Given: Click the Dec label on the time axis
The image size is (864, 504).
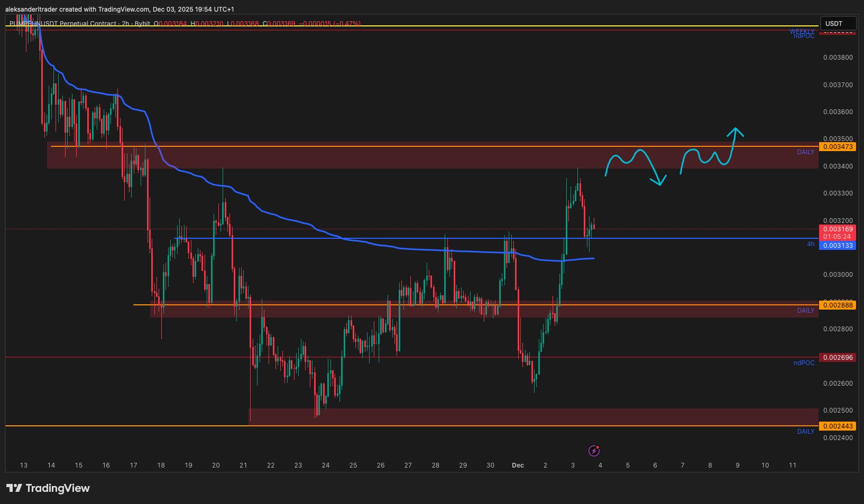Looking at the screenshot, I should tap(518, 465).
